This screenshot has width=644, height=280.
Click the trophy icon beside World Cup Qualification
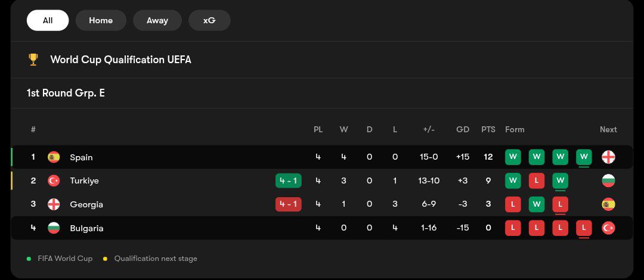[33, 60]
